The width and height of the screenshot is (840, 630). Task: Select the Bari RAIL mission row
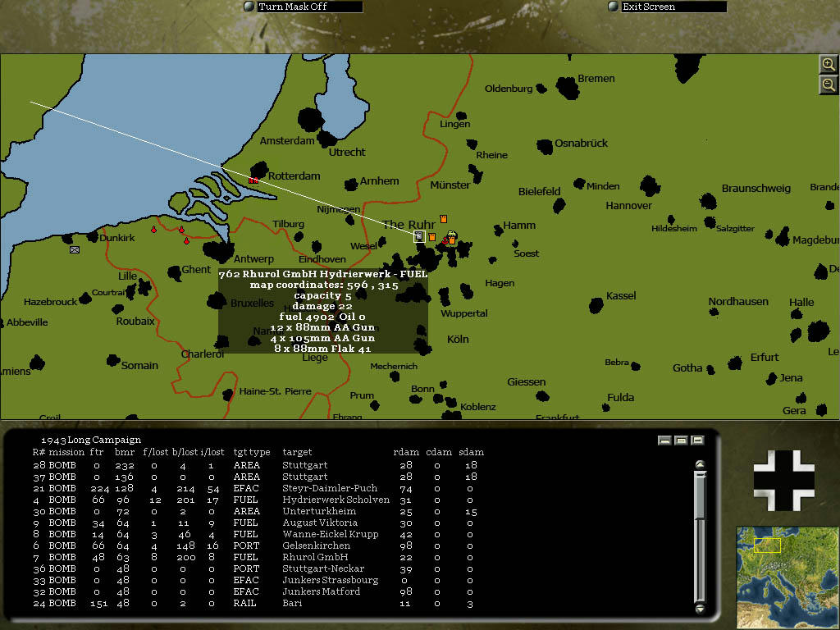click(255, 603)
